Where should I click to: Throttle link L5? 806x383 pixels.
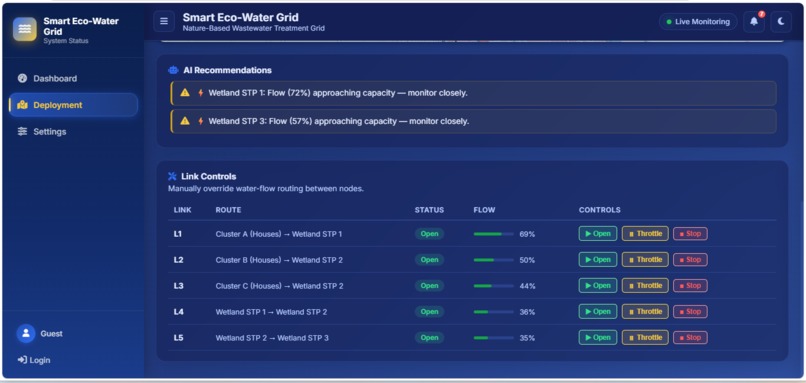645,337
